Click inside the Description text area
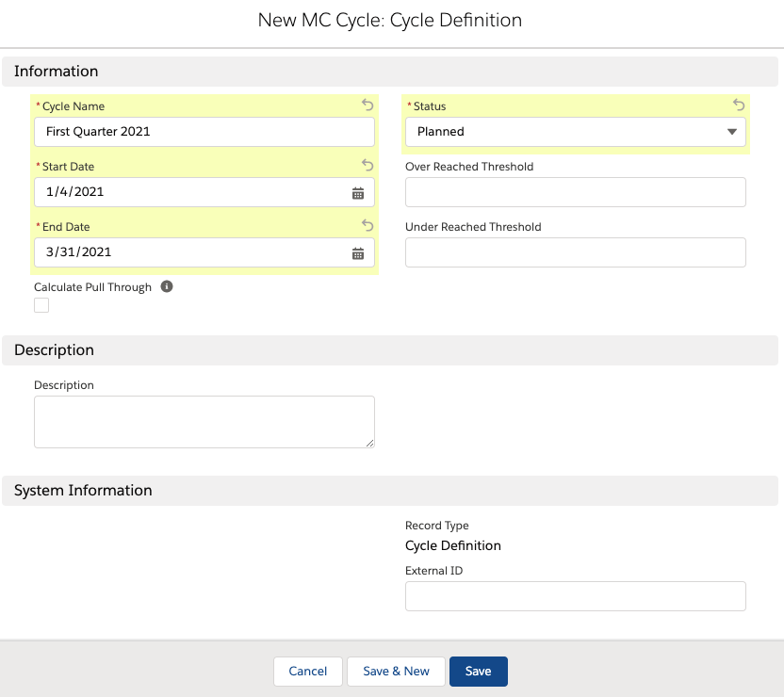The width and height of the screenshot is (784, 697). [x=204, y=421]
